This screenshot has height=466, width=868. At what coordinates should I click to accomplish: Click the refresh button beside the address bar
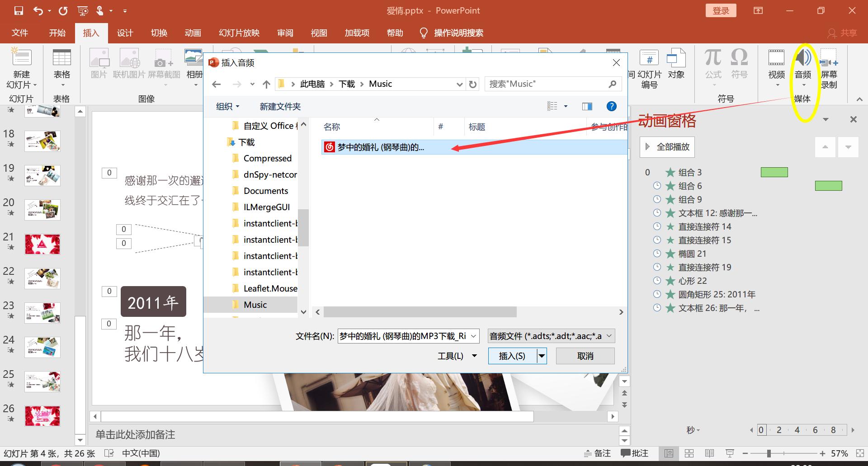click(473, 84)
